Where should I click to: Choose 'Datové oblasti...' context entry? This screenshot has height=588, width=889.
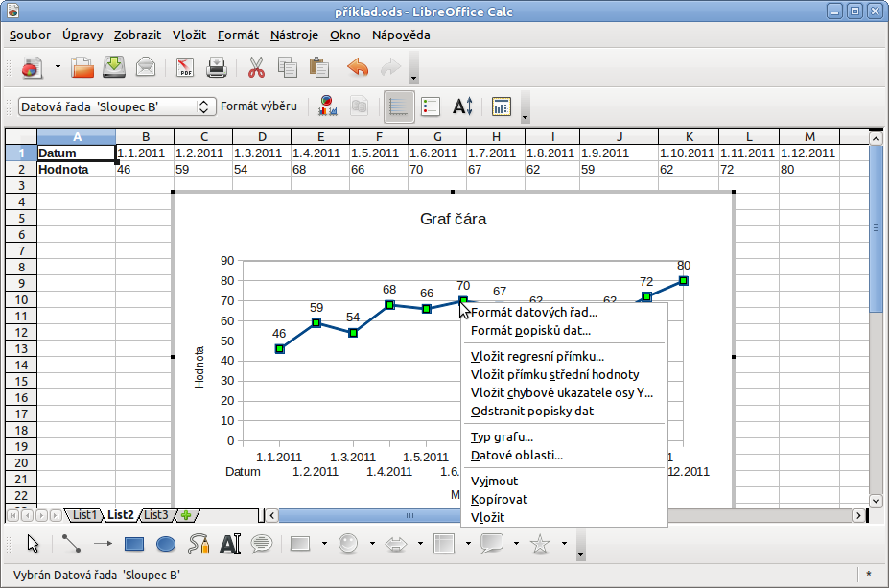pyautogui.click(x=564, y=456)
